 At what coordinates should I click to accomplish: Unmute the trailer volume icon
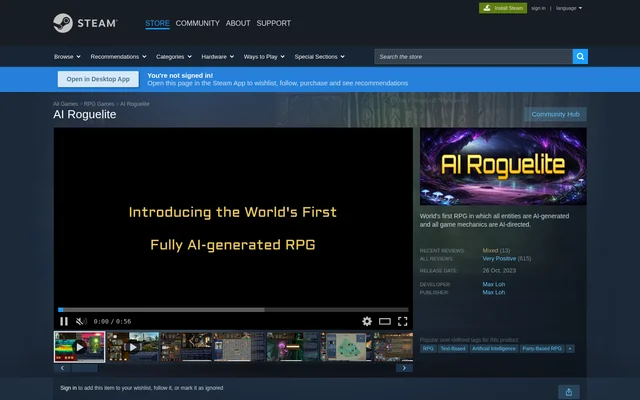pyautogui.click(x=81, y=321)
